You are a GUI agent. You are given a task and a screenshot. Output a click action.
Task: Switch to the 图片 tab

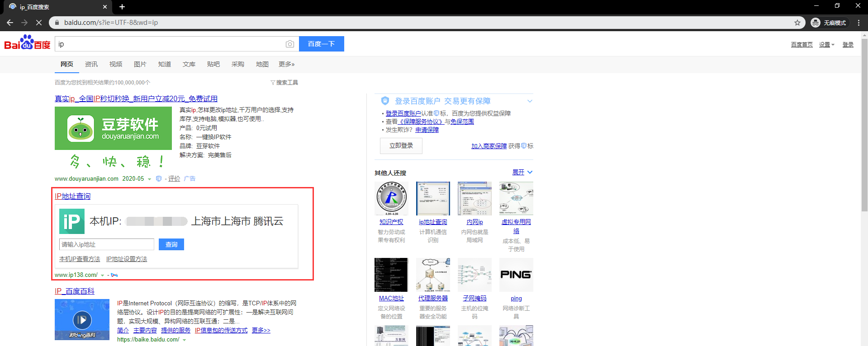(140, 64)
